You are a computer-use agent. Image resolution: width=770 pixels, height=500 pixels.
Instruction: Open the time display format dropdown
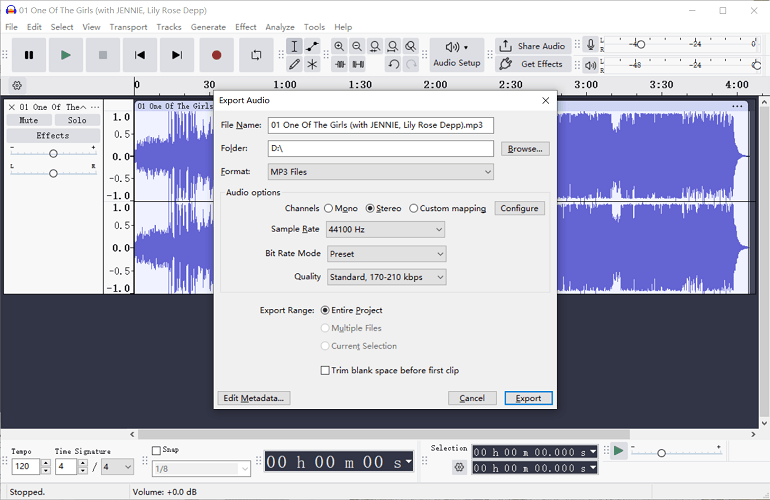tap(409, 462)
